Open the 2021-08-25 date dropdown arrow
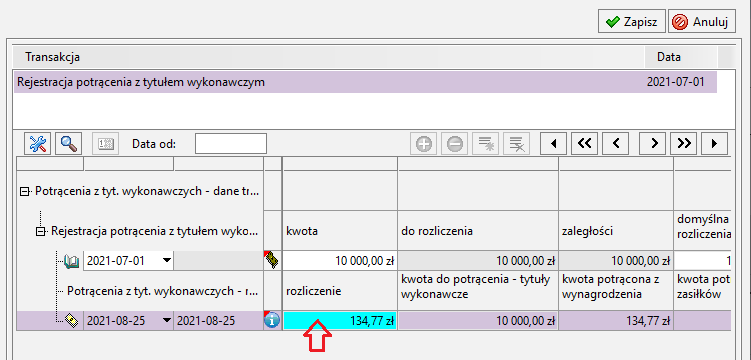The width and height of the screenshot is (751, 360). click(x=166, y=321)
